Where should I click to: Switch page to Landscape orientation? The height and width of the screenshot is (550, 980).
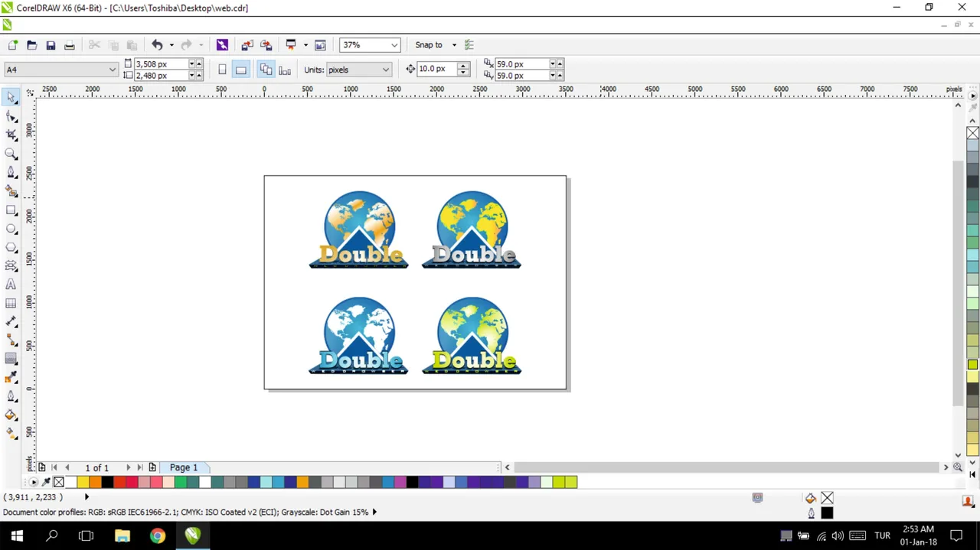pos(241,70)
